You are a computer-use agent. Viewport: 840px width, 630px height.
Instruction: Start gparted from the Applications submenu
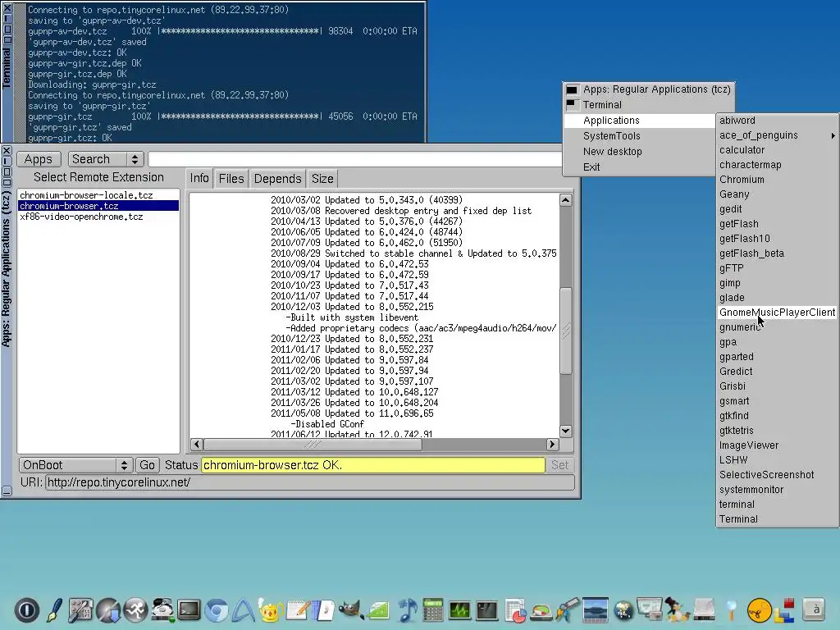click(x=777, y=357)
